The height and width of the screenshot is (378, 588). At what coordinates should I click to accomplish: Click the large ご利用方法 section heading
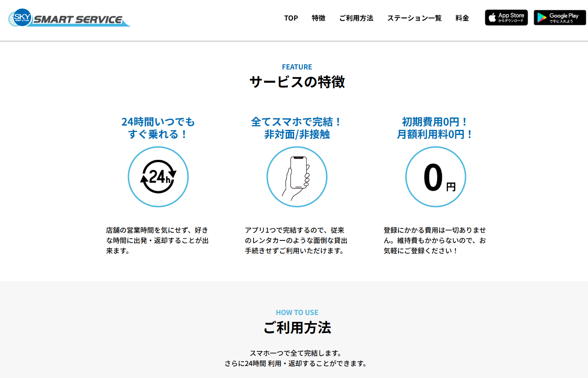pos(297,328)
